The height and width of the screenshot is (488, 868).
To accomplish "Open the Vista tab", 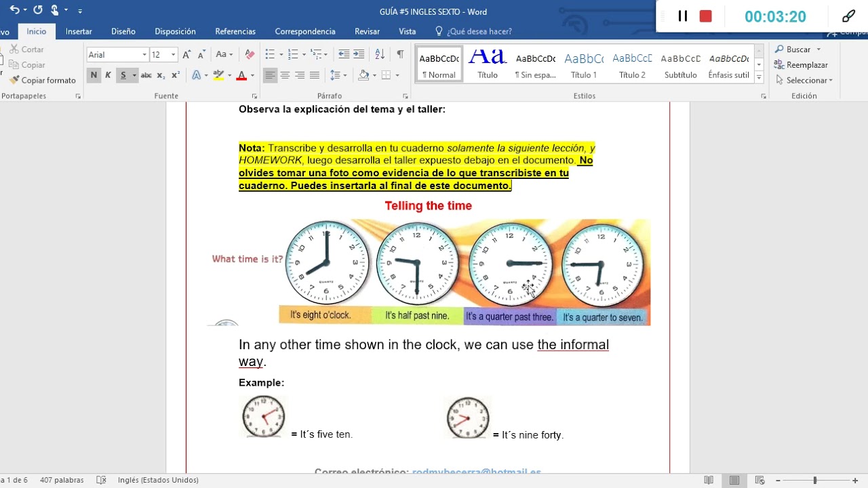I will point(408,31).
